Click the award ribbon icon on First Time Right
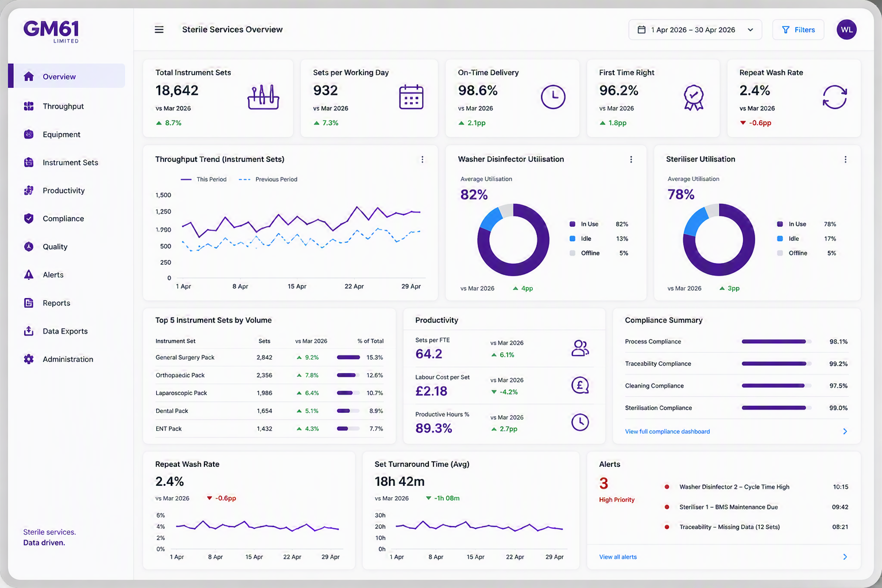 tap(694, 98)
